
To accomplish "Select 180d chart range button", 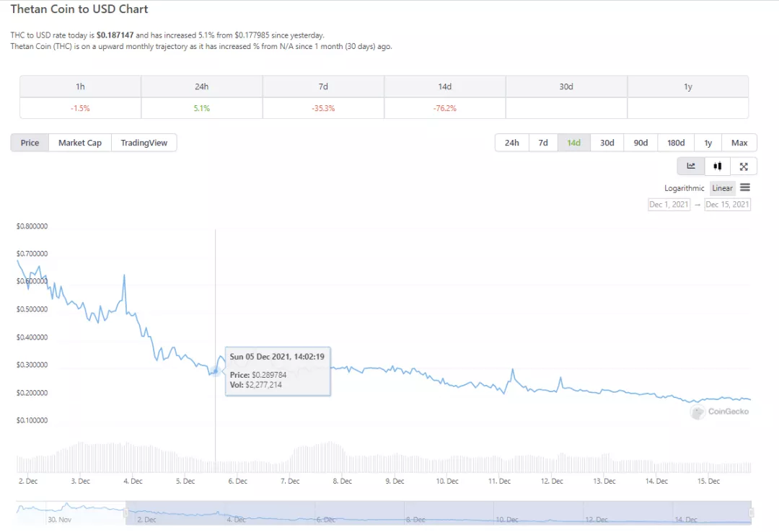I will [676, 143].
